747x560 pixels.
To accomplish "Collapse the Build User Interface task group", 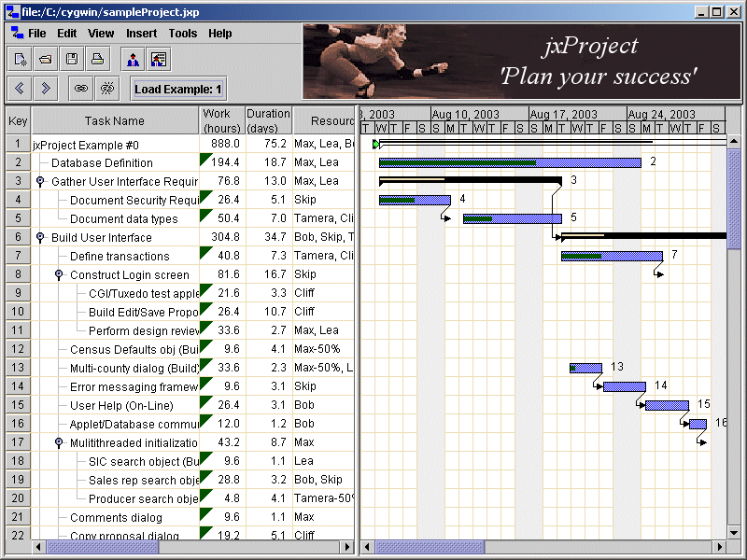I will click(40, 237).
